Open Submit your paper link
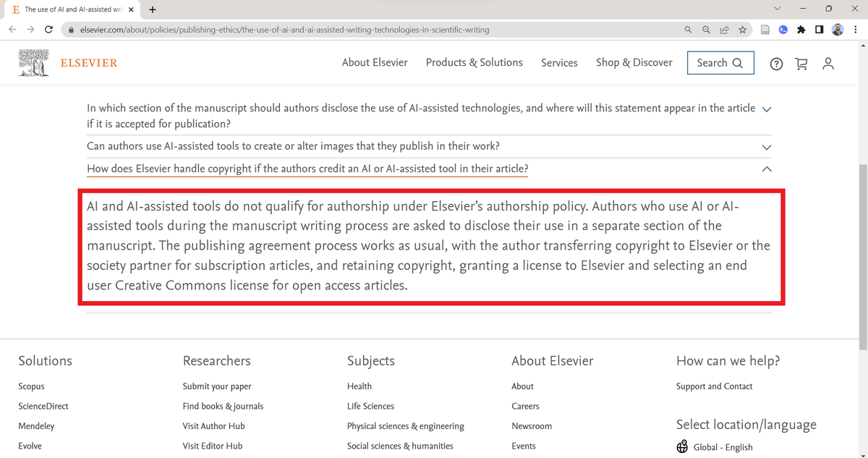The width and height of the screenshot is (868, 458). point(217,386)
